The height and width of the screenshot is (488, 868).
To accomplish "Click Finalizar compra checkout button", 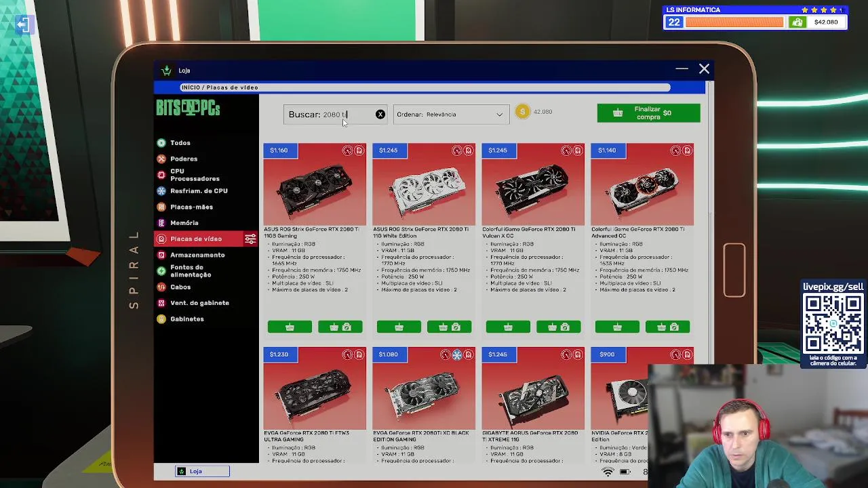I will point(648,113).
